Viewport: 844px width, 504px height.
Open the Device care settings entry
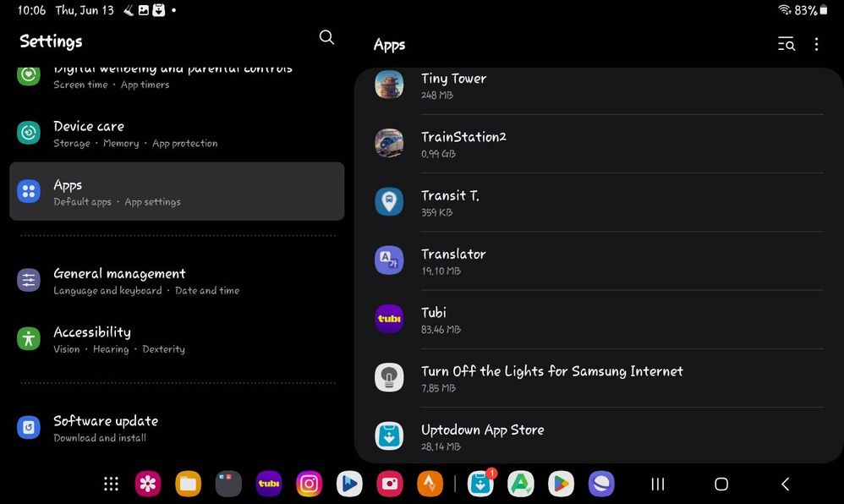point(177,133)
